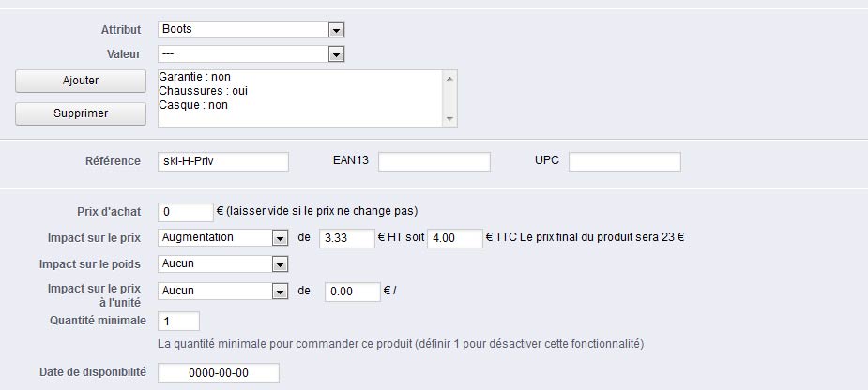The image size is (868, 390).
Task: Click the Quantité minimale field
Action: point(179,321)
